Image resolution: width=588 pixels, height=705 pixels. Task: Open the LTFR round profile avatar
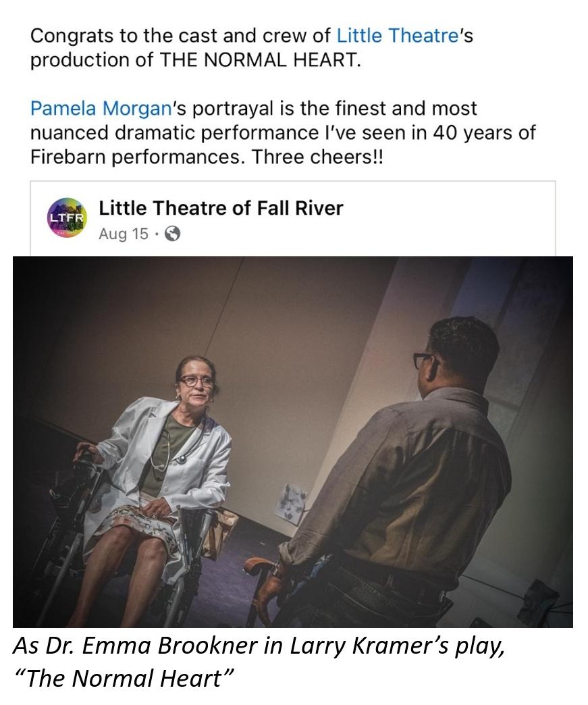67,217
